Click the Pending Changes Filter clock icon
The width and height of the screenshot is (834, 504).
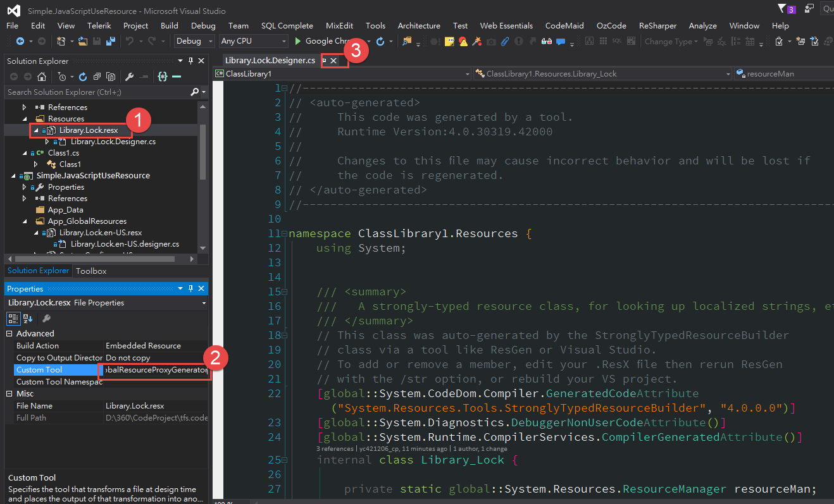pyautogui.click(x=62, y=77)
